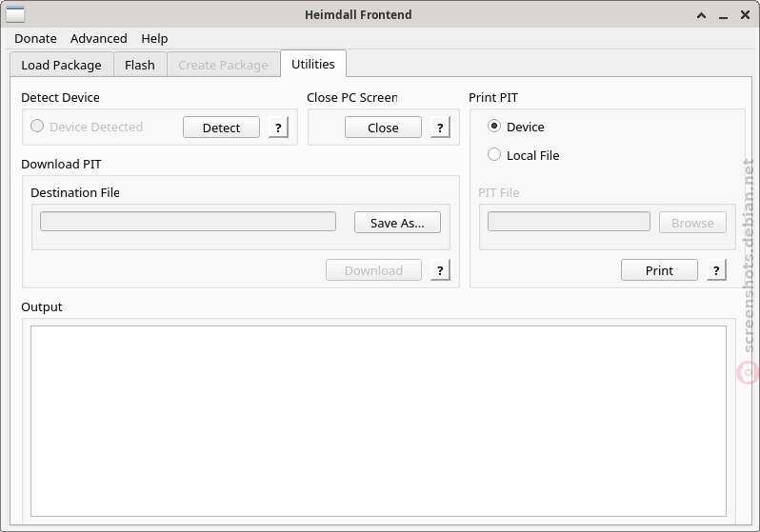Open the Donate menu
Image resolution: width=760 pixels, height=532 pixels.
click(35, 38)
